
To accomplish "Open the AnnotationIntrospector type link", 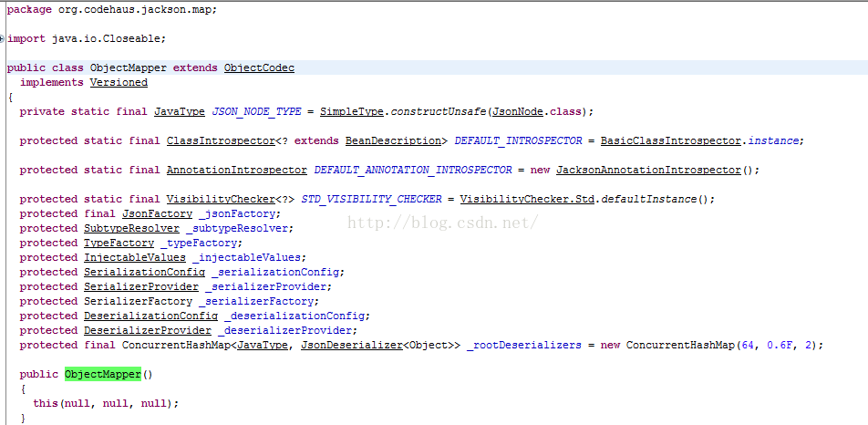I will pyautogui.click(x=236, y=171).
